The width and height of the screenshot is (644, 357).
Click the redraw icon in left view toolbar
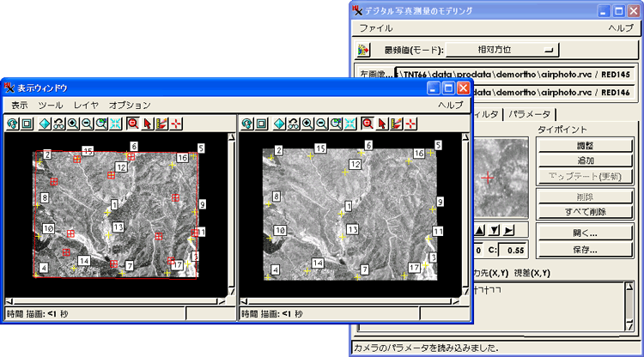coord(13,124)
